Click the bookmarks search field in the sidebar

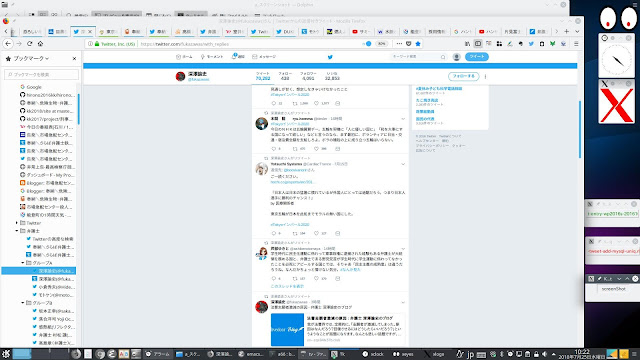point(41,74)
